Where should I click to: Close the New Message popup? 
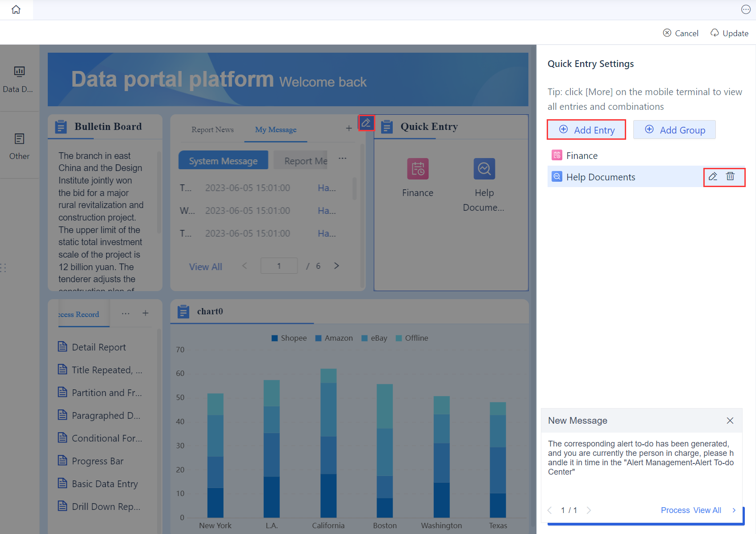[730, 421]
